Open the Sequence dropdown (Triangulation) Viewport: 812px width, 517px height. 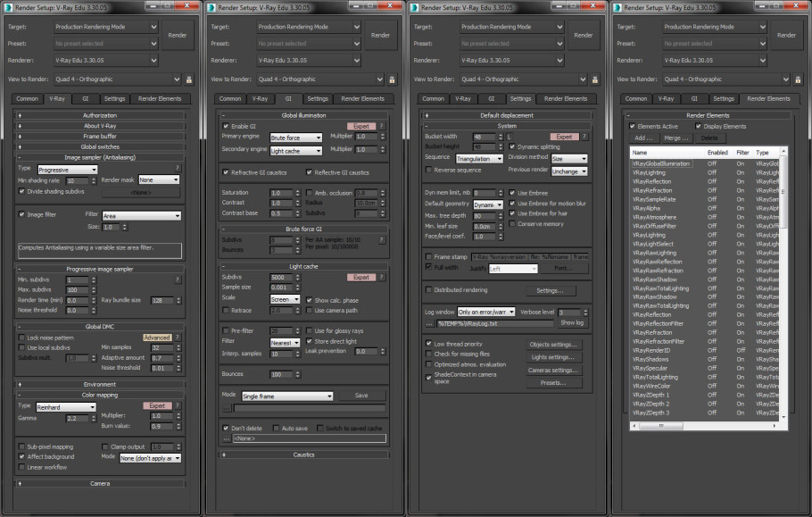479,159
